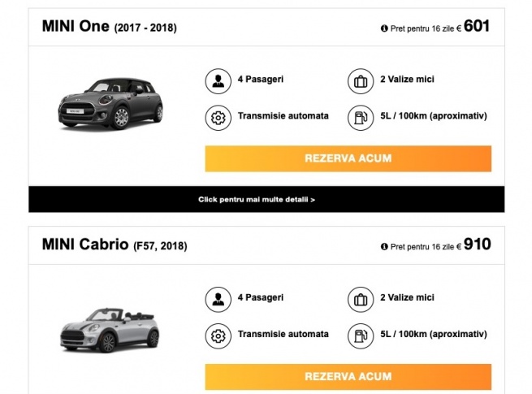Click fuel pump icon for MINI One
Viewport: 532px width, 394px height.
[x=359, y=117]
